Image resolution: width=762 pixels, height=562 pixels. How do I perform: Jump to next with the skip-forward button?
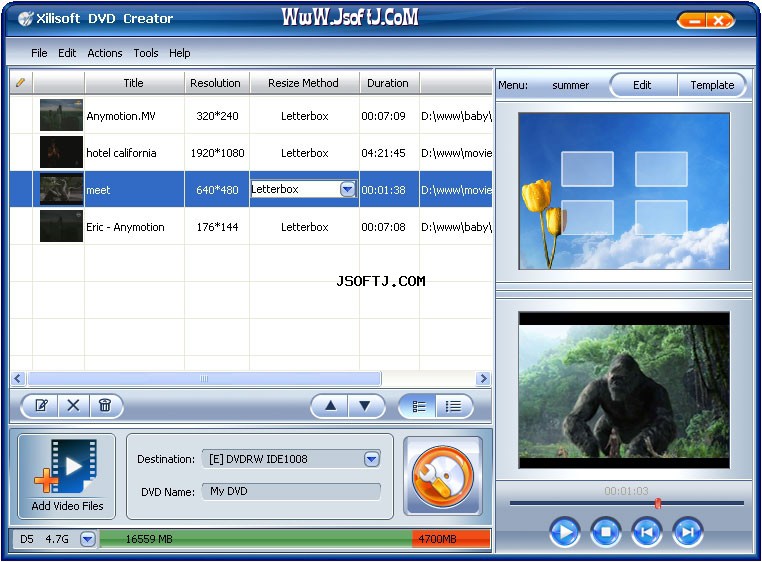pyautogui.click(x=688, y=532)
